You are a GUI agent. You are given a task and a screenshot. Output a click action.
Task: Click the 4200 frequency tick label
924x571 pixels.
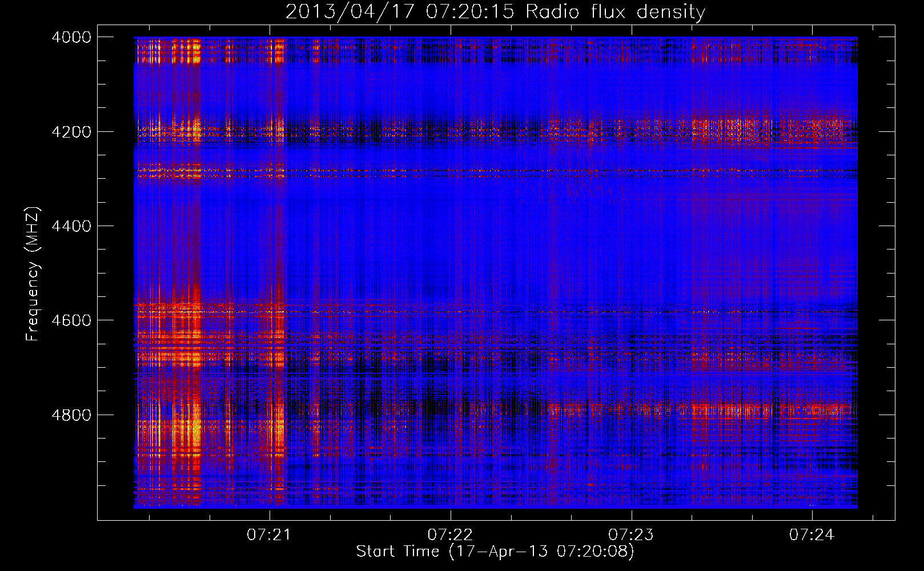tap(71, 132)
